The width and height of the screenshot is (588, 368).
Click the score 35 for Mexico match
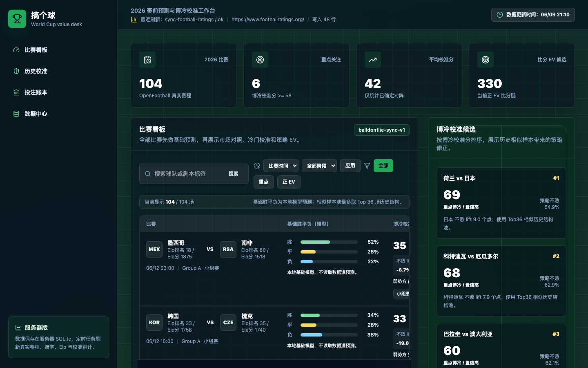(399, 246)
